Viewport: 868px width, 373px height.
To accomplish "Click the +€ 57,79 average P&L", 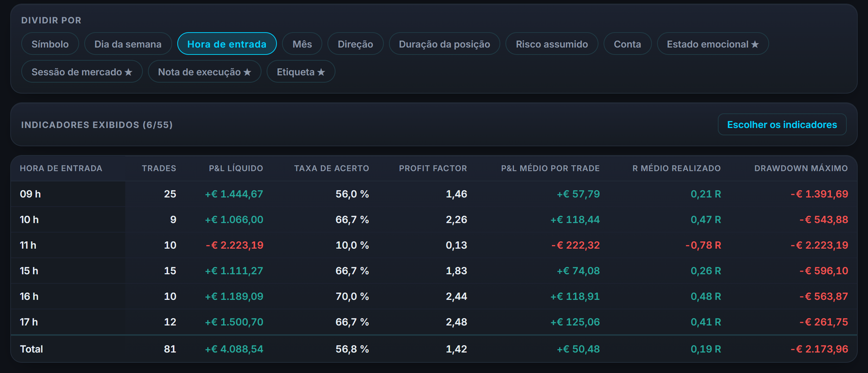I will (578, 194).
